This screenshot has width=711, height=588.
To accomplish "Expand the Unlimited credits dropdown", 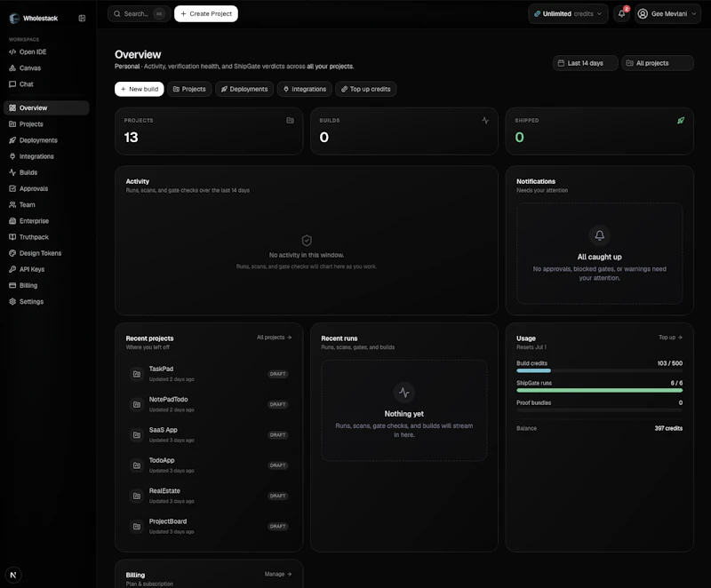I will (568, 13).
